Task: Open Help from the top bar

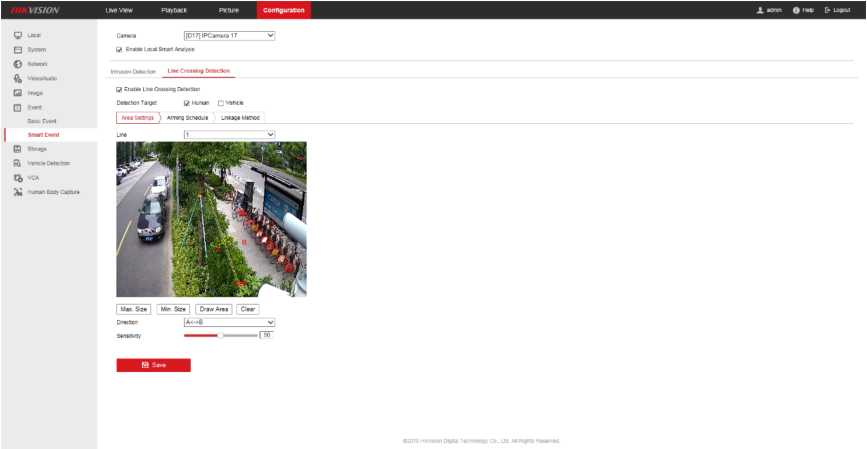Action: click(x=803, y=10)
